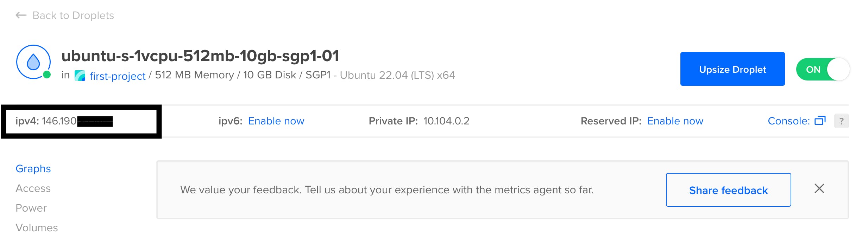Image resolution: width=868 pixels, height=232 pixels.
Task: Go to the Volumes tab
Action: [x=37, y=227]
